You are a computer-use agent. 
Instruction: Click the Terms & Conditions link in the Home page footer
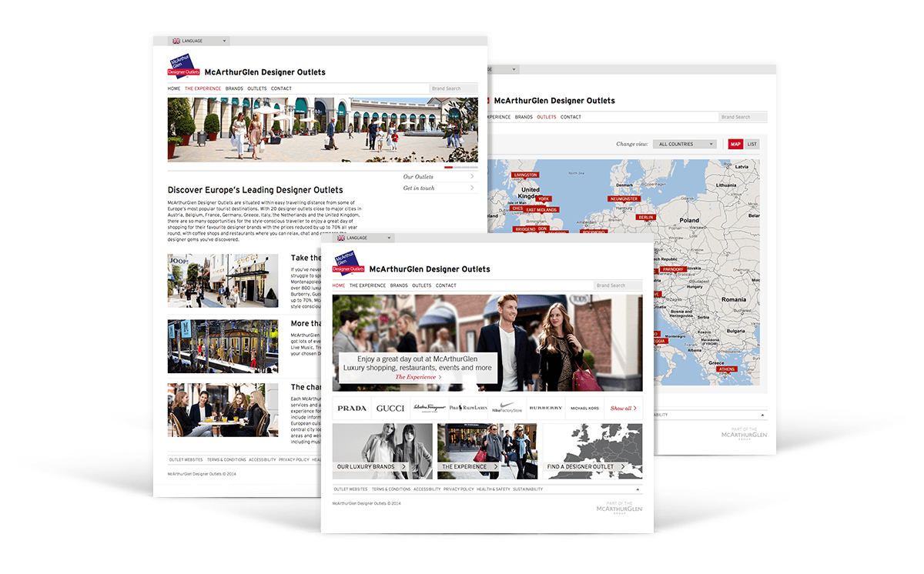pos(391,489)
